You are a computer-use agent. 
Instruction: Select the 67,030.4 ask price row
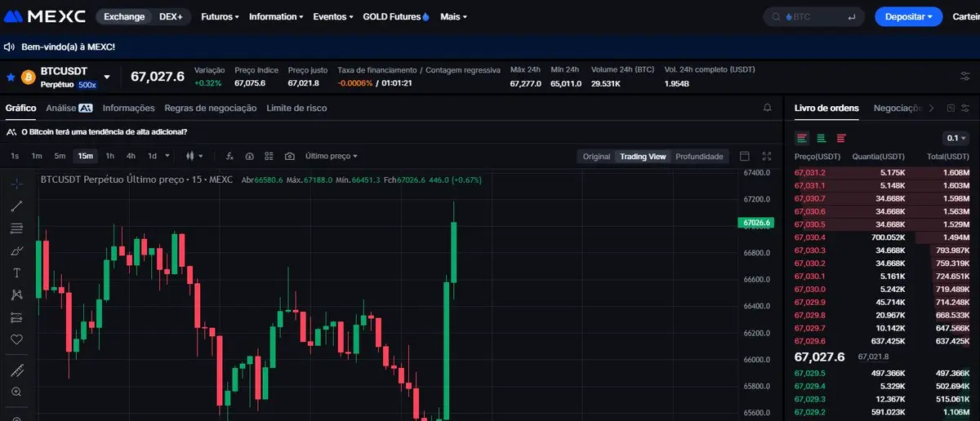pyautogui.click(x=882, y=237)
